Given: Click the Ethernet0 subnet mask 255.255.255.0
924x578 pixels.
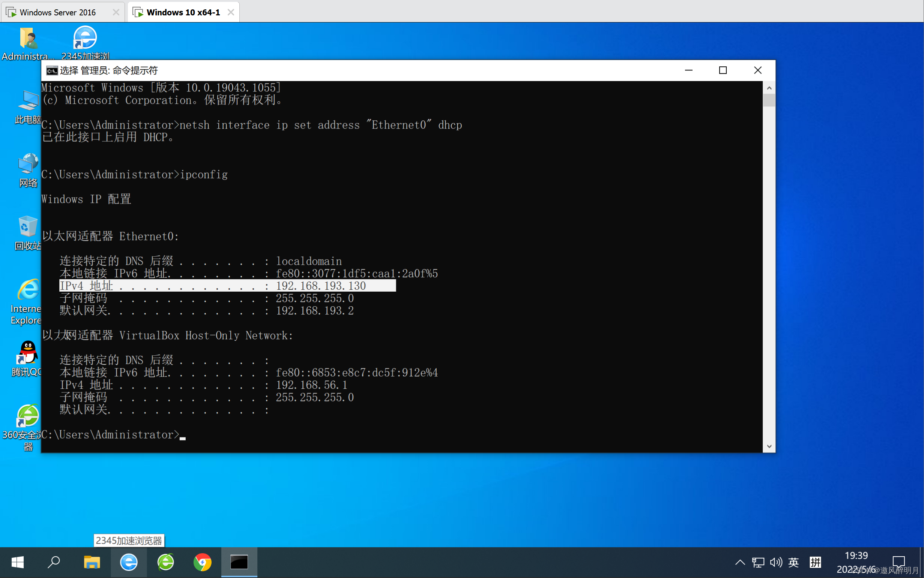Looking at the screenshot, I should pyautogui.click(x=315, y=298).
